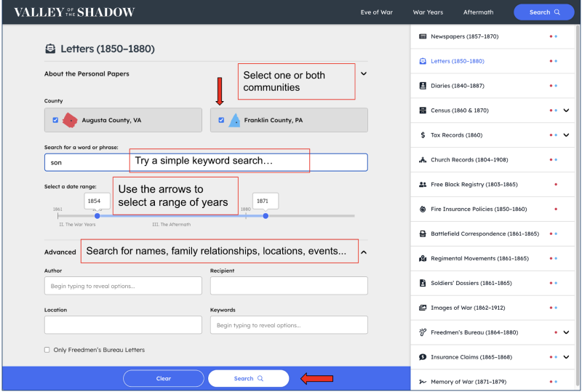Click the Letters heading envelope icon
Screen dimensions: 582x392
[50, 49]
